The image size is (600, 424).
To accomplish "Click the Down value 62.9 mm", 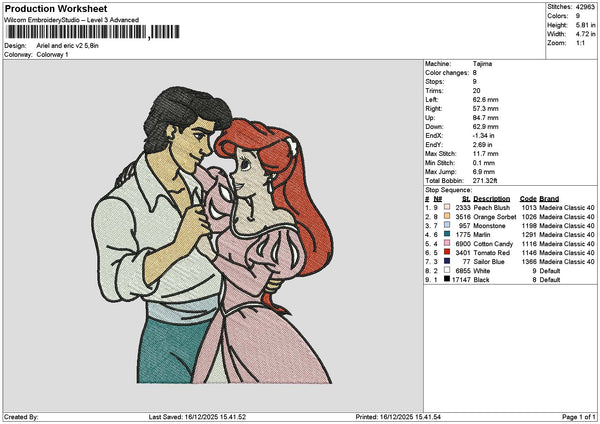I will tap(485, 127).
